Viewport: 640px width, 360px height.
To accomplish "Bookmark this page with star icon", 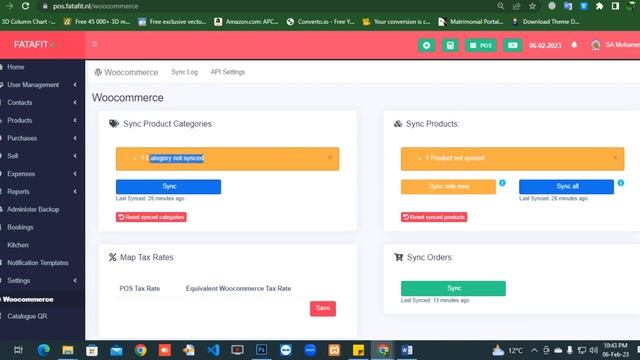I will pos(532,6).
